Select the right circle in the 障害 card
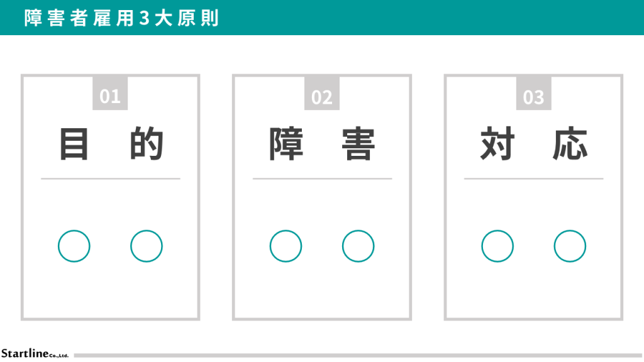 [358, 246]
